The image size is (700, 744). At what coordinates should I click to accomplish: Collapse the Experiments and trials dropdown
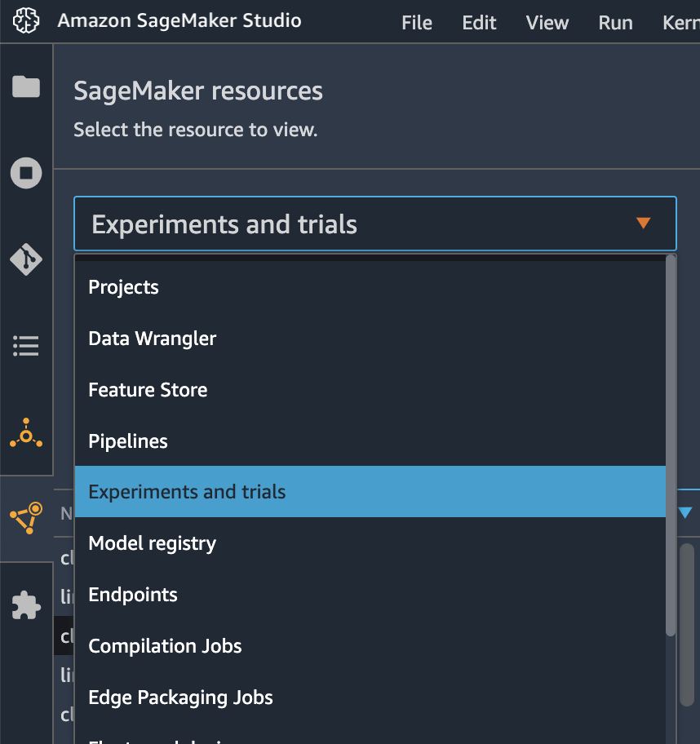point(375,224)
